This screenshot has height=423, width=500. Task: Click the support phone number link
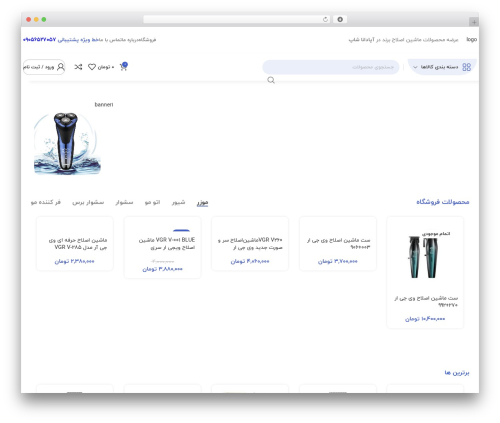coord(40,40)
